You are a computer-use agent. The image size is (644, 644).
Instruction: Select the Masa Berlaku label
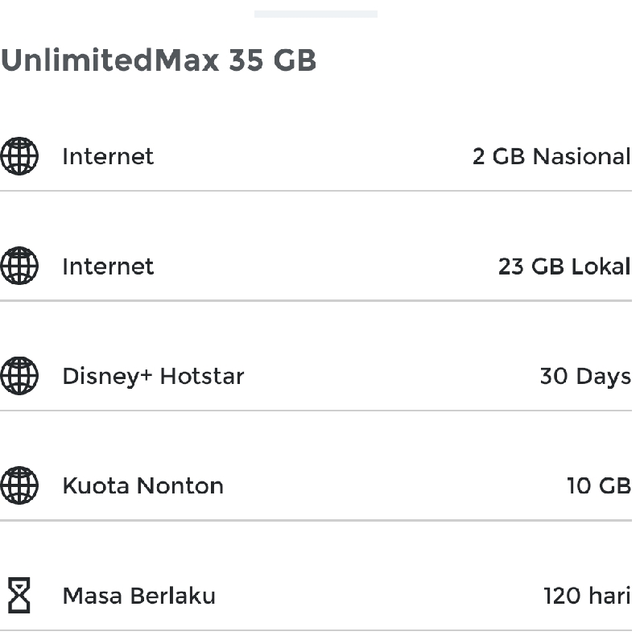(138, 596)
